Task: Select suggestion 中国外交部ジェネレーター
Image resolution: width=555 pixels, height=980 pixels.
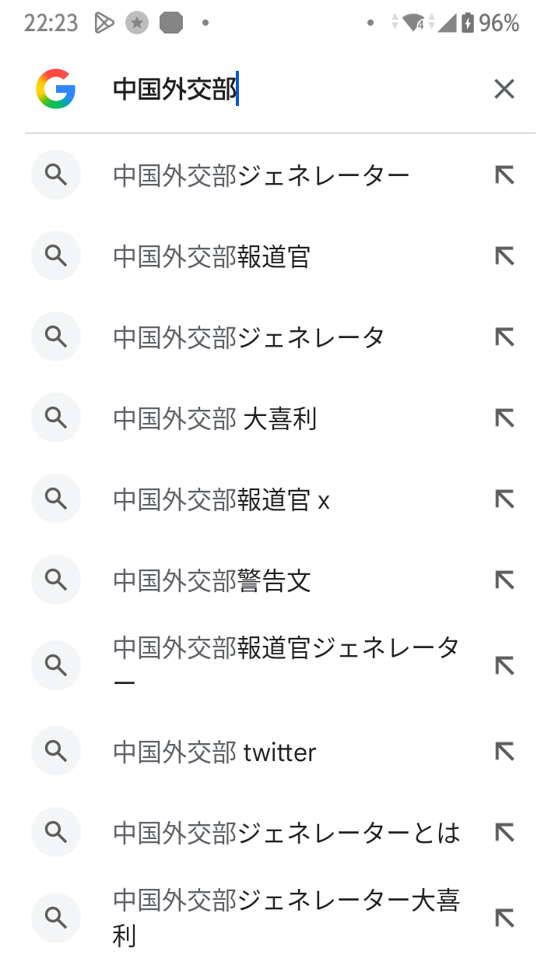Action: [262, 176]
